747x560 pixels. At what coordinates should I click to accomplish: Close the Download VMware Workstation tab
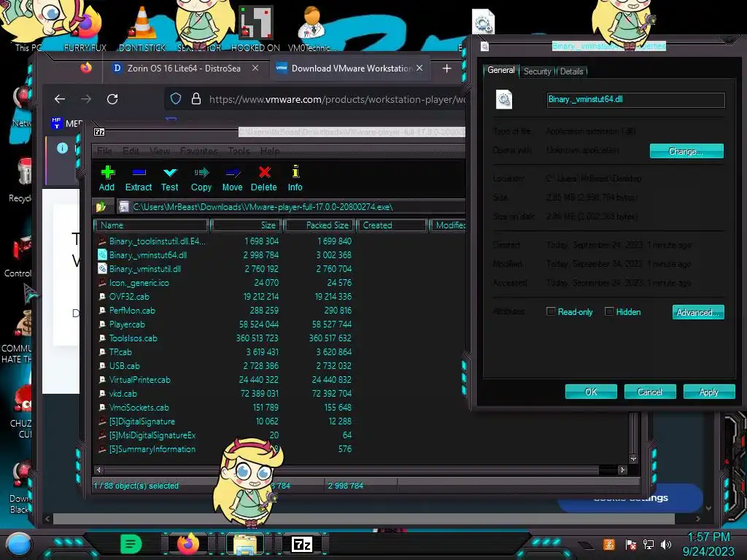coord(419,68)
